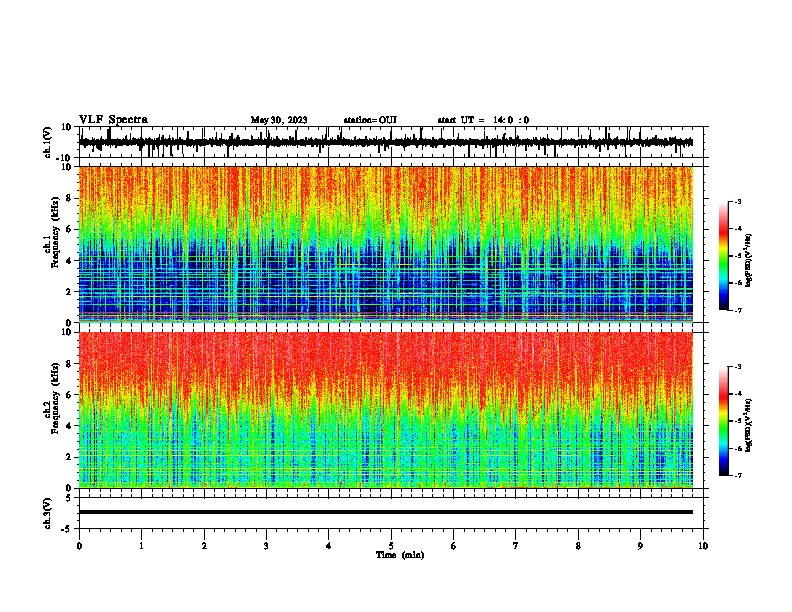Click the ch.1 frequency axis '8' tick label
The width and height of the screenshot is (792, 612).
(x=69, y=198)
